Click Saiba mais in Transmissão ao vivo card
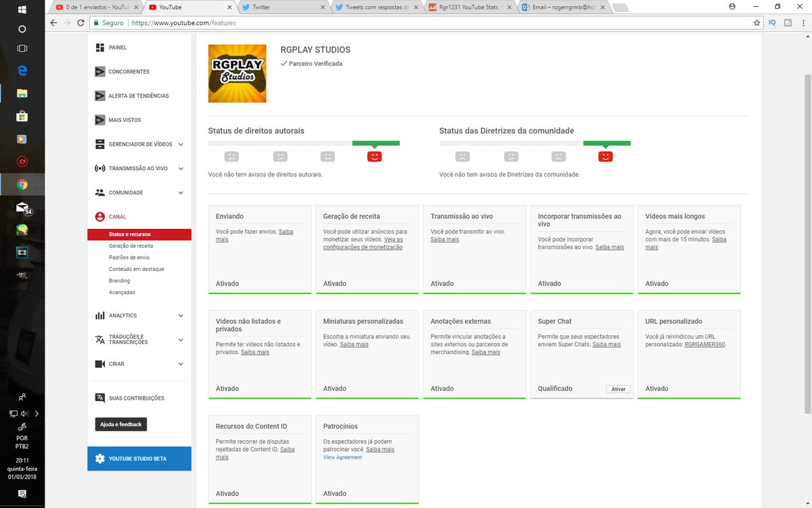The width and height of the screenshot is (812, 508). tap(445, 239)
